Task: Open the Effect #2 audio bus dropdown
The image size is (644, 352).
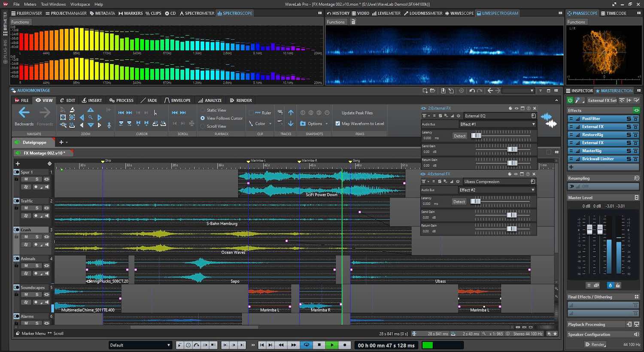Action: [x=497, y=190]
